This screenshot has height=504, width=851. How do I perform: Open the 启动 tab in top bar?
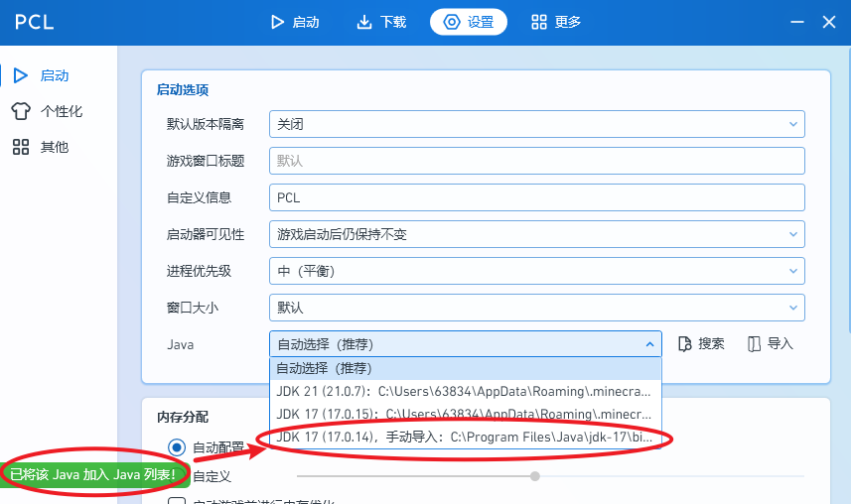(295, 22)
